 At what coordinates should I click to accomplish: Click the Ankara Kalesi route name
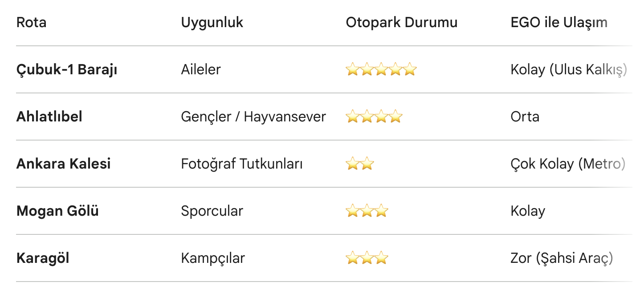[64, 164]
